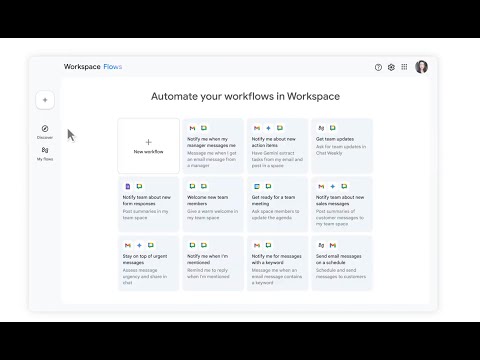Click schedule flow icon on Send email card
480x360 pixels.
[x=321, y=245]
